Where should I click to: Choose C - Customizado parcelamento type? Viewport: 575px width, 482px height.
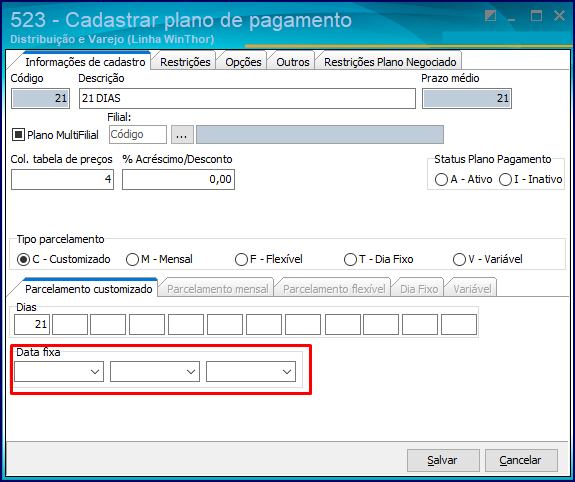[x=23, y=259]
